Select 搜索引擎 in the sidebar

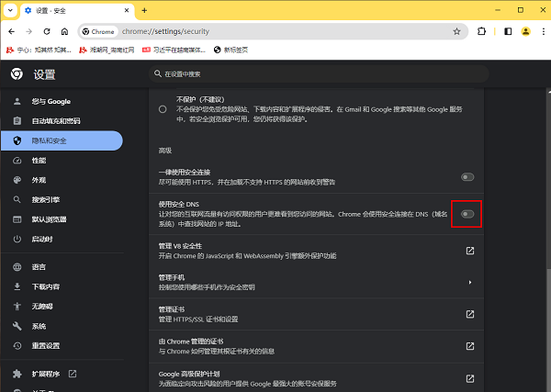coord(46,199)
